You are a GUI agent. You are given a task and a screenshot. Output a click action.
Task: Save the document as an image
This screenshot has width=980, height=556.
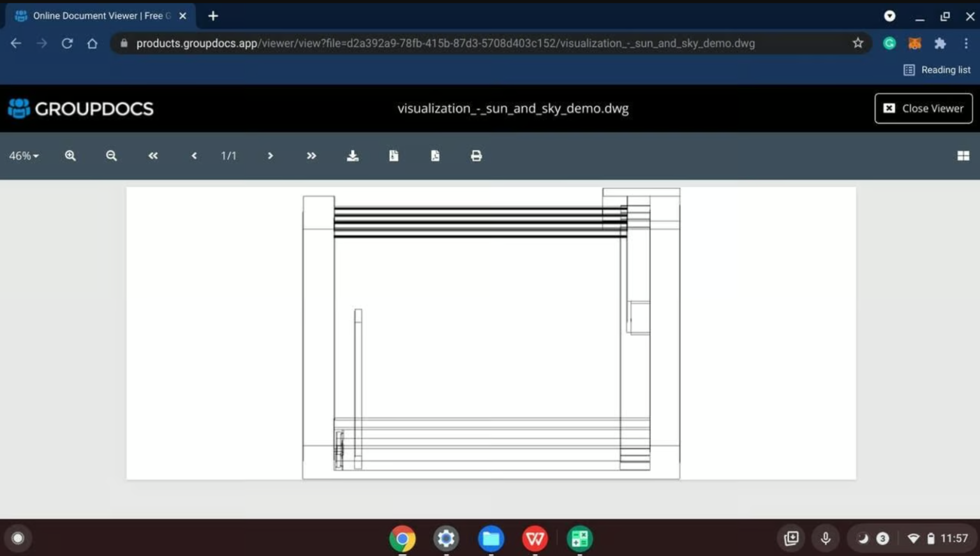[394, 156]
